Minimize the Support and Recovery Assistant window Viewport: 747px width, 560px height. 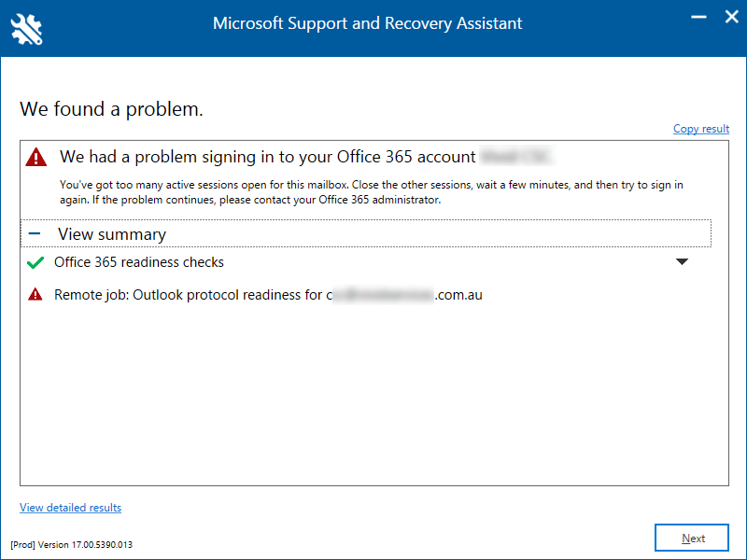click(x=698, y=17)
